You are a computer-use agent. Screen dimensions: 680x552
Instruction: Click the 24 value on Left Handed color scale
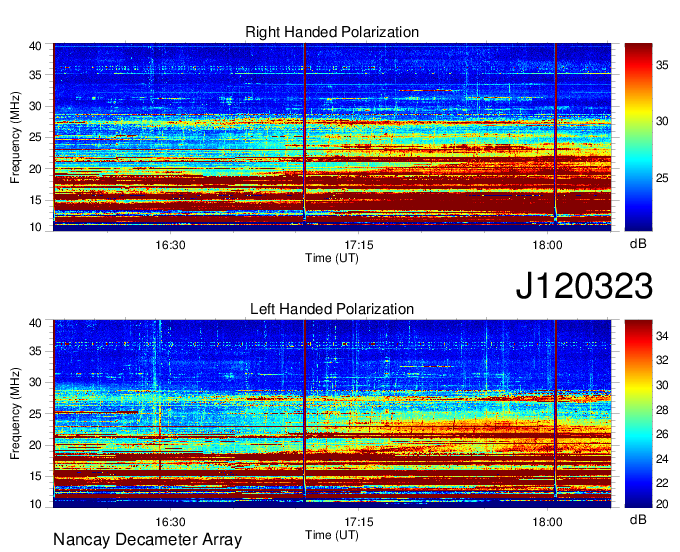[x=662, y=459]
